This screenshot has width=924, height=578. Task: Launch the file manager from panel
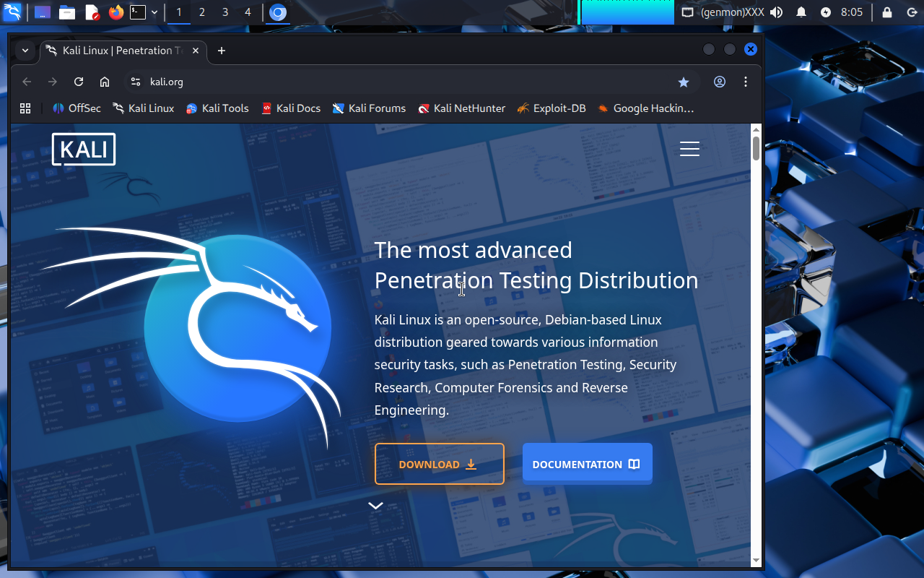tap(67, 12)
